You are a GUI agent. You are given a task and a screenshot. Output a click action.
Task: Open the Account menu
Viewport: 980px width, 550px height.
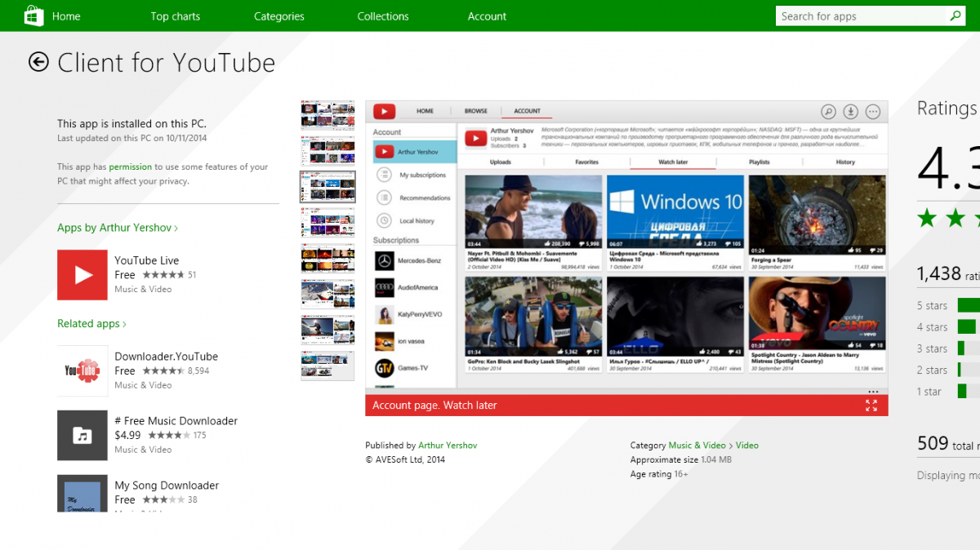487,16
